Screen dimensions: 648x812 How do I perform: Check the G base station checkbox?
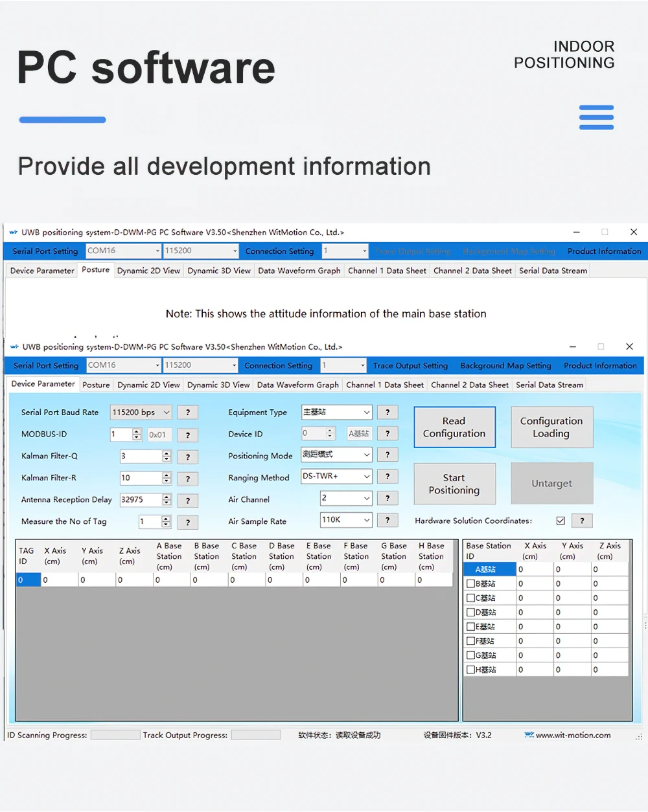(471, 655)
